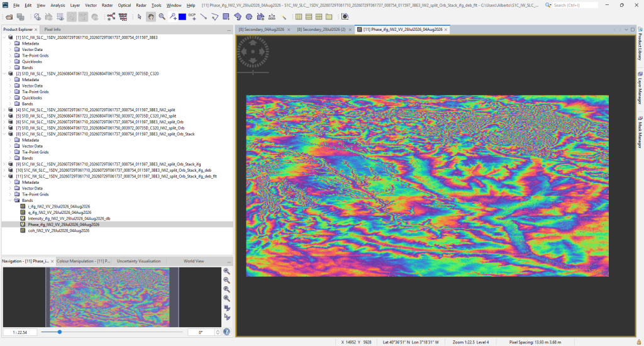Select the pin placing tool

173,17
